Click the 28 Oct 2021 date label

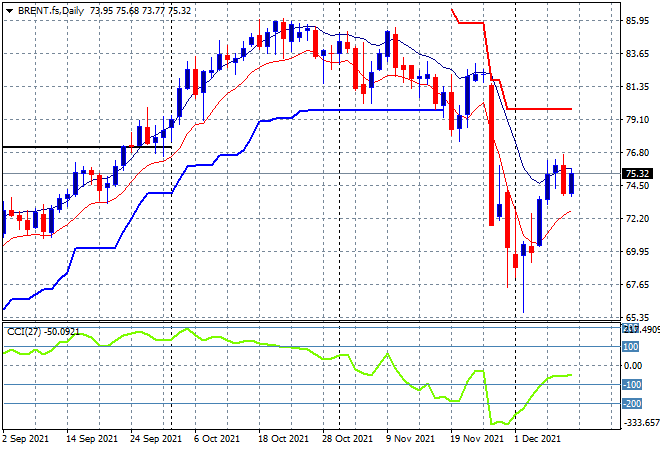pos(347,439)
